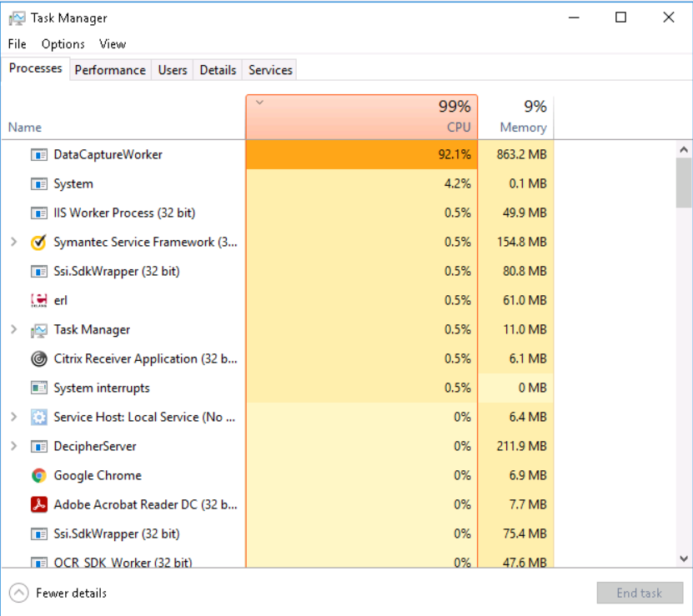This screenshot has width=693, height=616.
Task: Select the 863.2 MB memory value
Action: pos(521,155)
